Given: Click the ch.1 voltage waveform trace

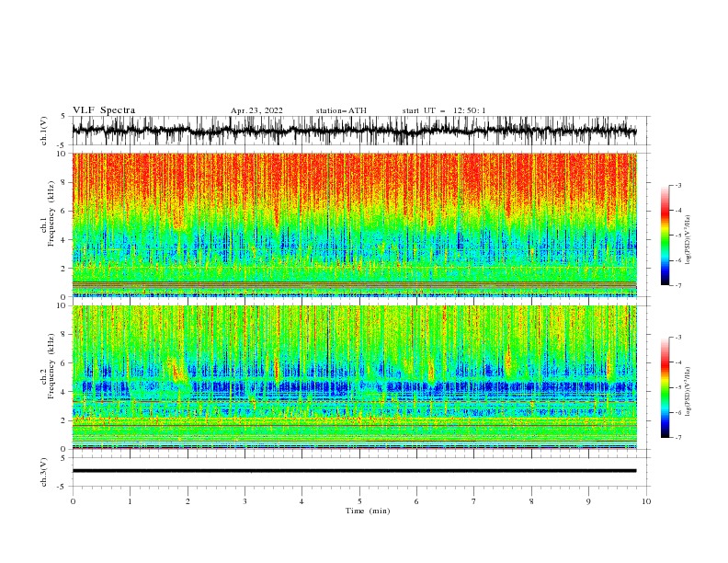Looking at the screenshot, I should click(x=354, y=131).
